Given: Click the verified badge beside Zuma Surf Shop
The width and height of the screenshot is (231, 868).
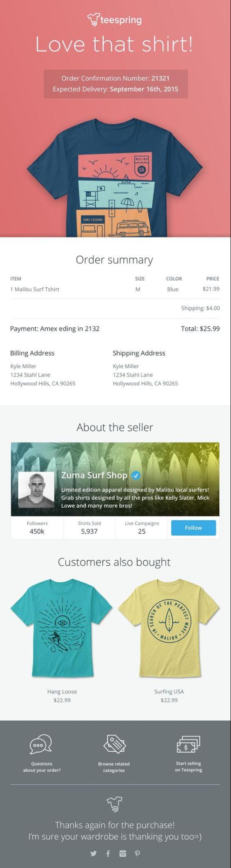Looking at the screenshot, I should click(136, 475).
